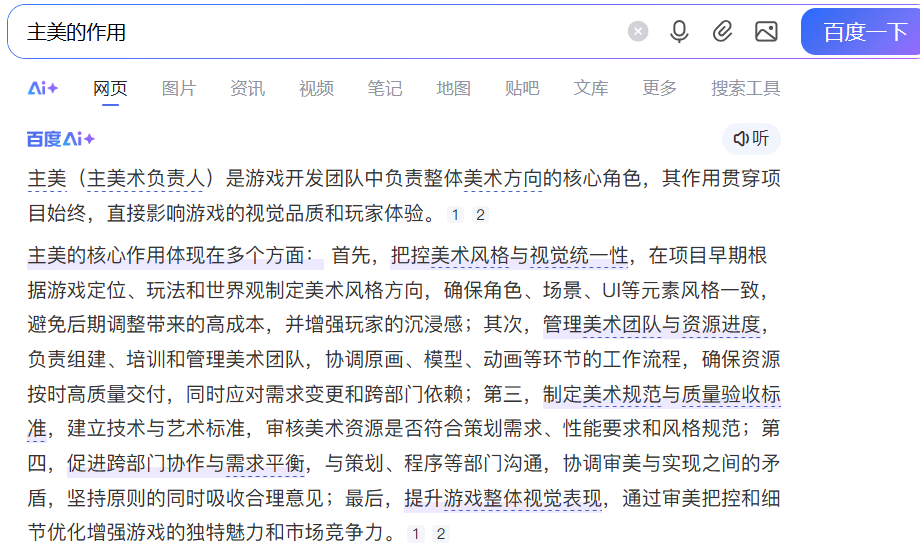Open the AI+ search mode
Viewport: 920px width, 554px height.
(x=43, y=88)
